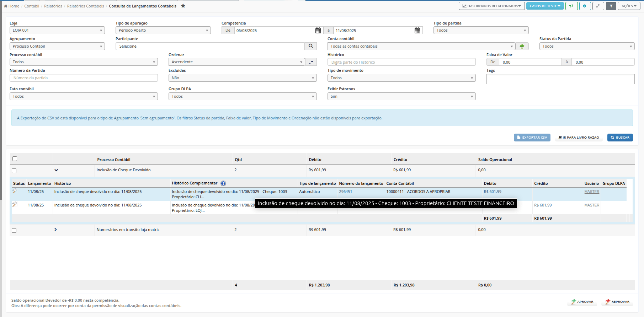Open the Ordenar dropdown
644x317 pixels.
pyautogui.click(x=236, y=62)
